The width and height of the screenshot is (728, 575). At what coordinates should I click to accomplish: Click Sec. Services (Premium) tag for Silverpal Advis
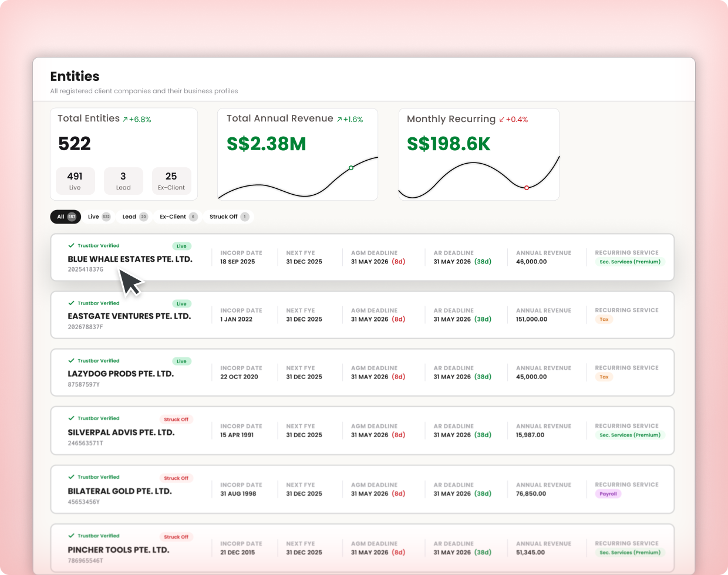point(630,435)
